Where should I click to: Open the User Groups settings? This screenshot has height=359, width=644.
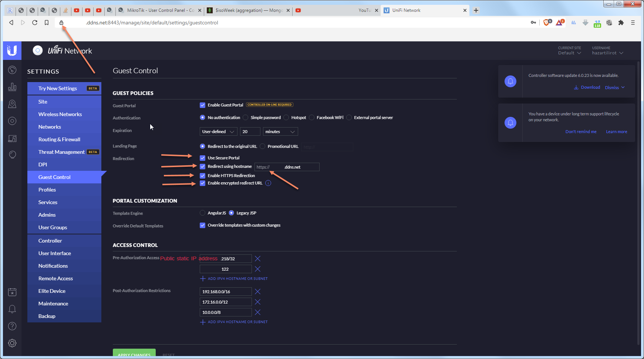(x=64, y=227)
